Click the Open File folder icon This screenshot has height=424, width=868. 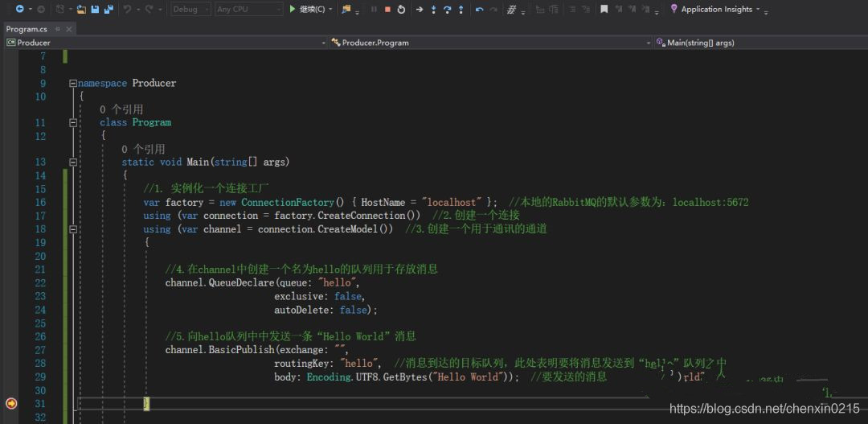82,9
